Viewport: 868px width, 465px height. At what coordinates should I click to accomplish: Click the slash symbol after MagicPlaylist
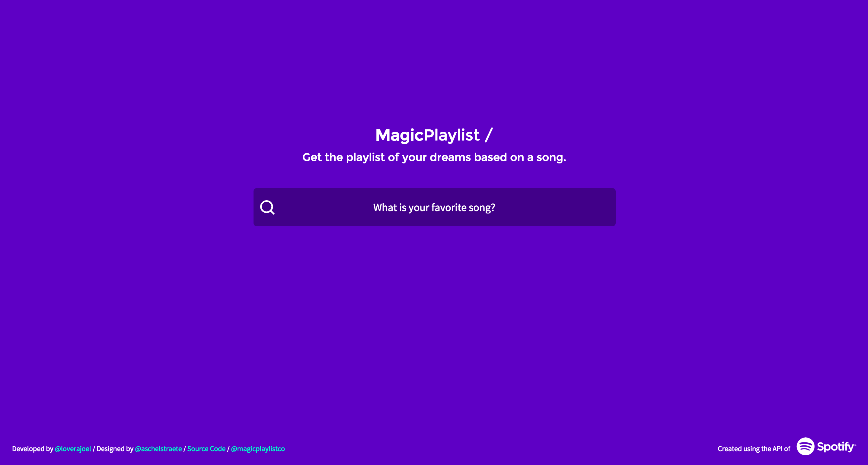tap(489, 135)
